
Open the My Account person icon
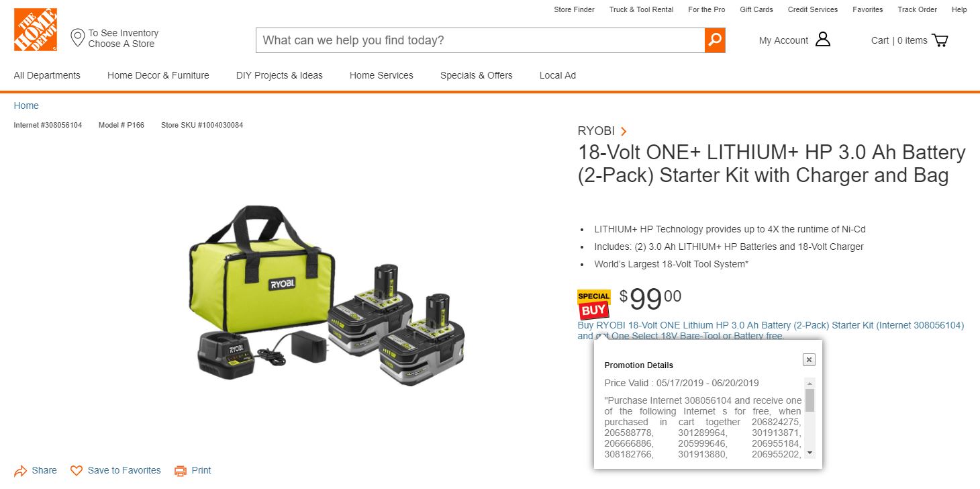[x=823, y=40]
